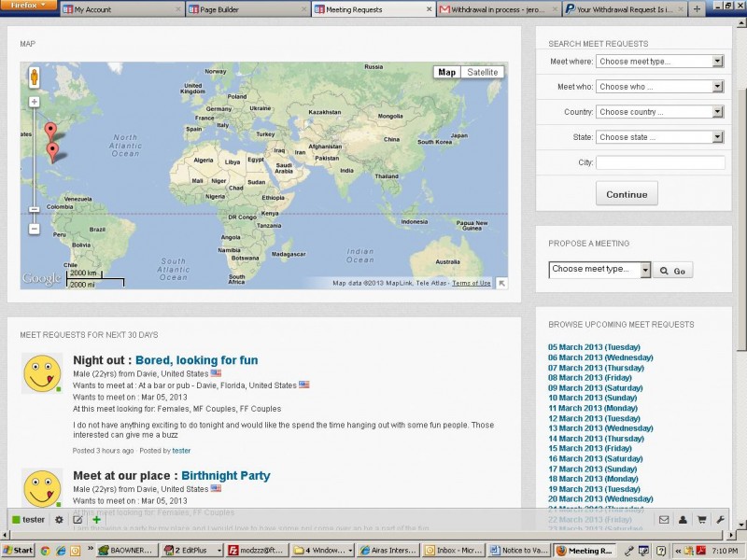The width and height of the screenshot is (747, 560).
Task: Open Notice to Va... Word taskbar item
Action: pos(519,551)
